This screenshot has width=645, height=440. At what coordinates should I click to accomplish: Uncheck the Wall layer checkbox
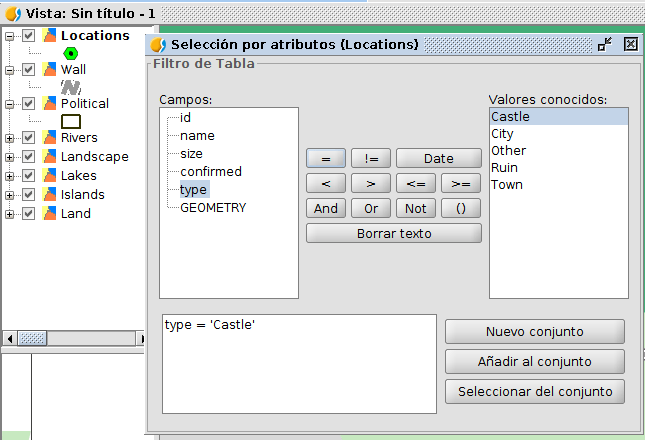[29, 70]
